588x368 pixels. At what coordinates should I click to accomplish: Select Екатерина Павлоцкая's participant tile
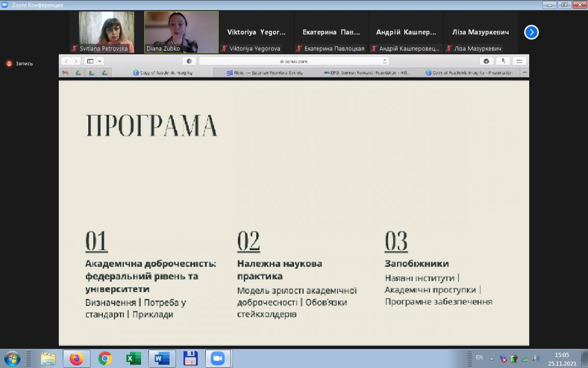331,32
